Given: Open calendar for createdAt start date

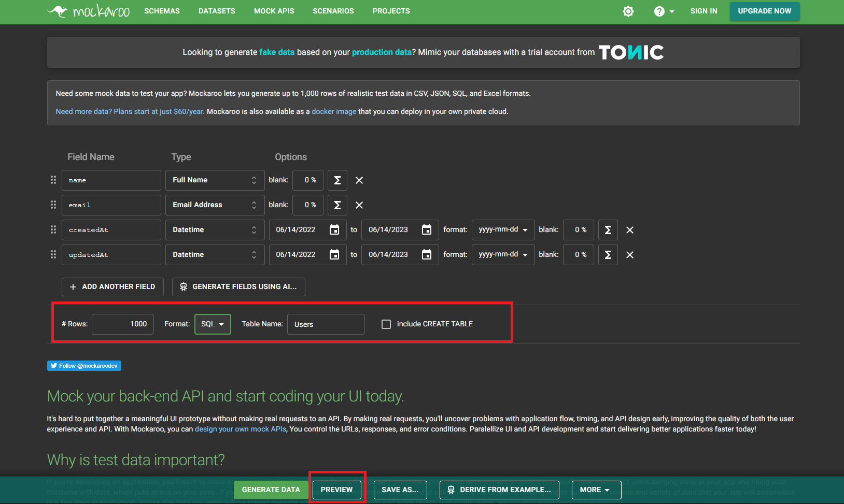Looking at the screenshot, I should [334, 229].
